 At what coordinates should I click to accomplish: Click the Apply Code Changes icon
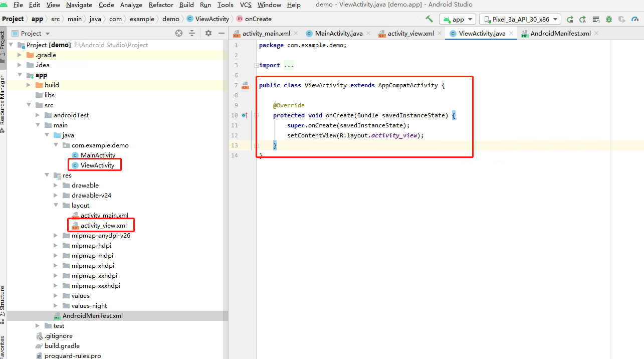pyautogui.click(x=582, y=19)
